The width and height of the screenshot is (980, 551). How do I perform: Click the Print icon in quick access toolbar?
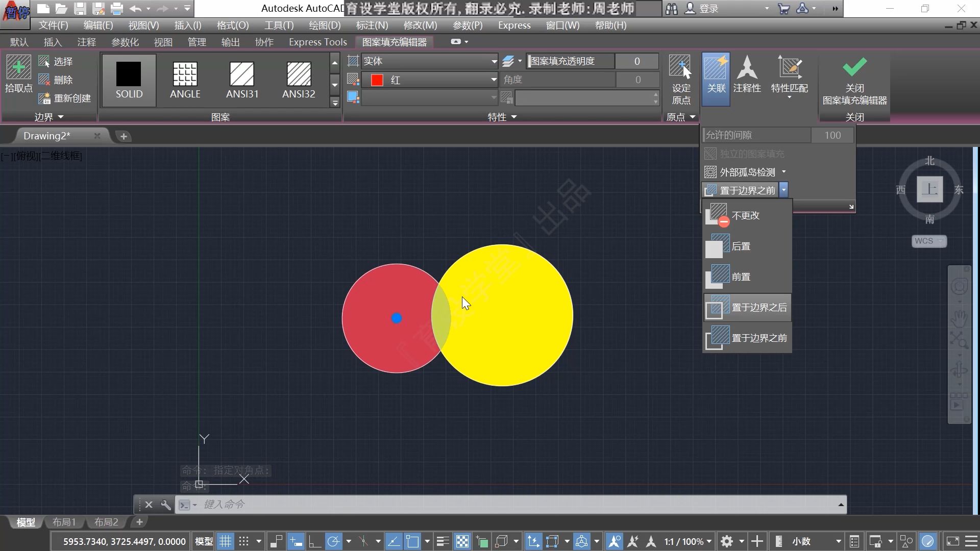(x=116, y=9)
